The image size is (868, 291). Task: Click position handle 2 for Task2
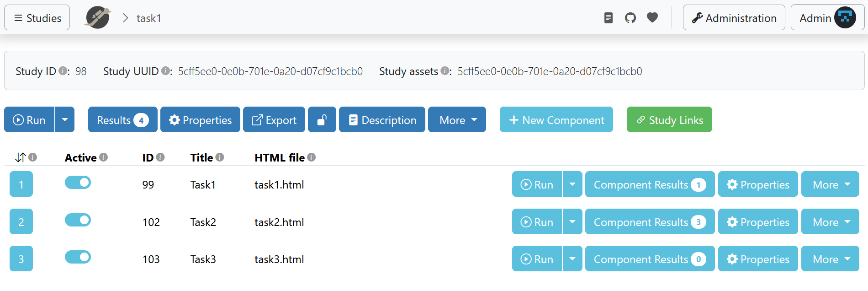pyautogui.click(x=21, y=222)
